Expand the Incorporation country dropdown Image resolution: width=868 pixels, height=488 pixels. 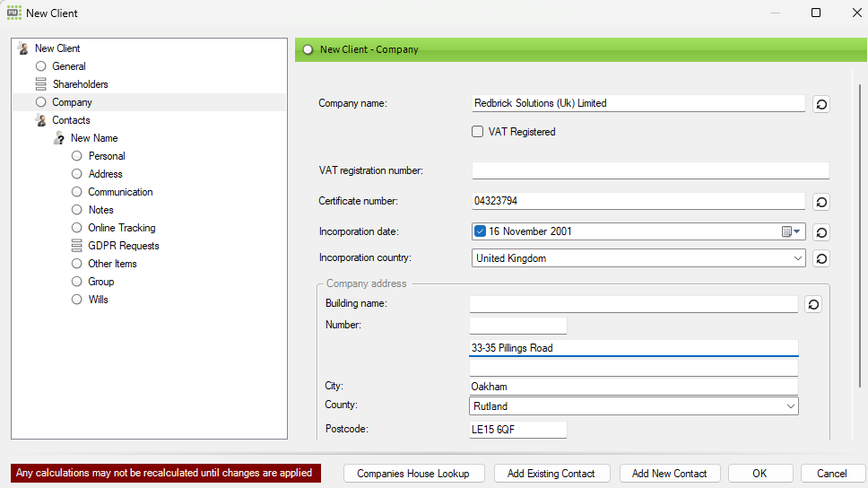[x=798, y=258]
